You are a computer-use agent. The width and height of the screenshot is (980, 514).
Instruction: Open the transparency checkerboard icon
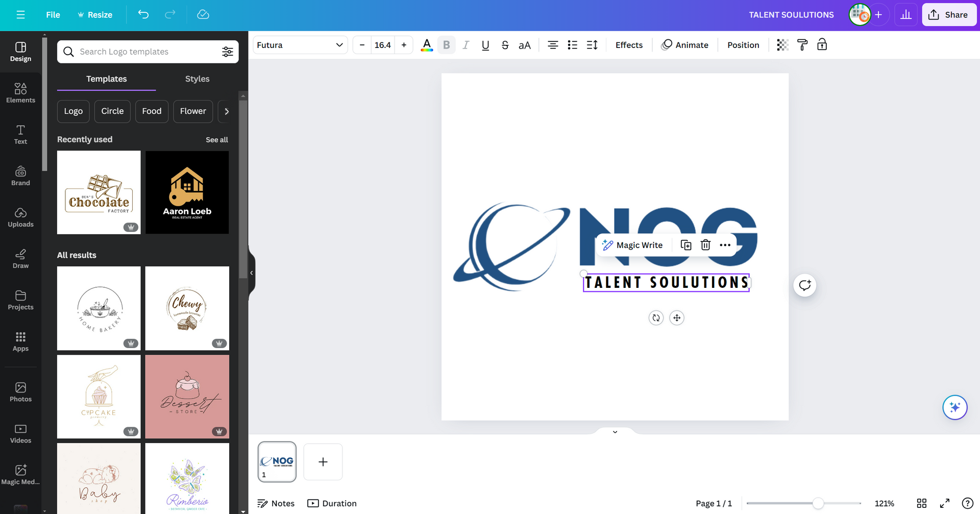pos(782,45)
